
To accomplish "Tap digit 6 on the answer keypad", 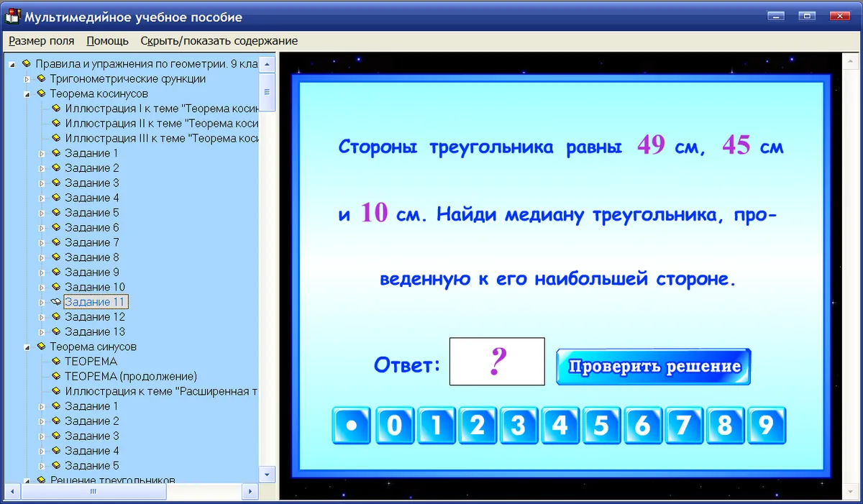I will [643, 426].
